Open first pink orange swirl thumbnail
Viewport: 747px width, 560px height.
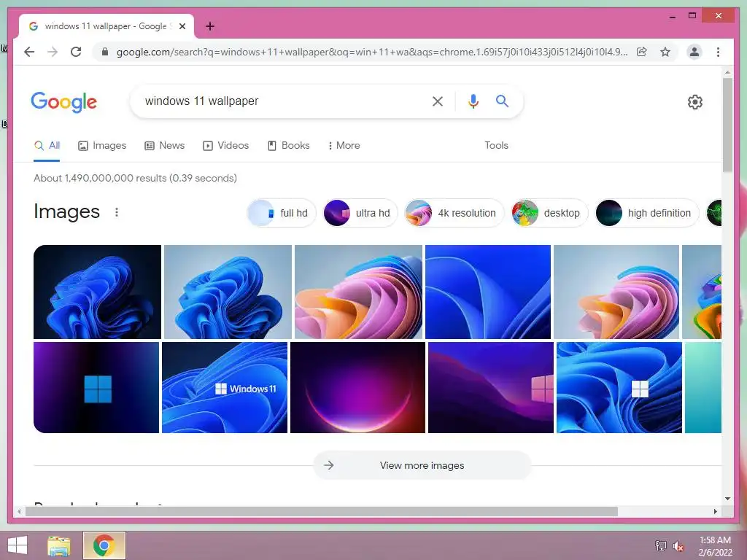coord(358,292)
